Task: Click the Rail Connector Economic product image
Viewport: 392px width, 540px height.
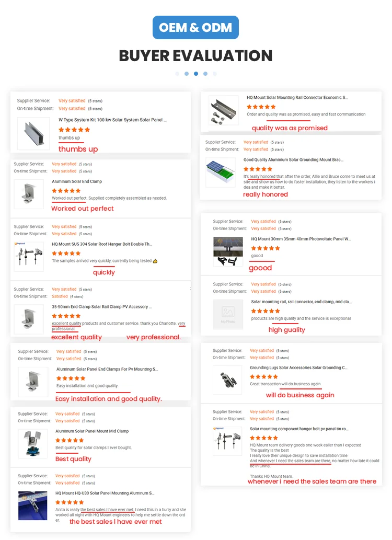Action: tap(224, 110)
